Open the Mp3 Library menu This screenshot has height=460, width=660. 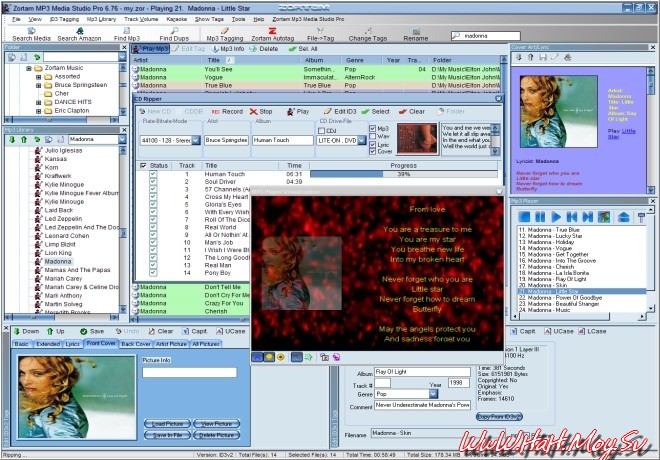click(101, 19)
